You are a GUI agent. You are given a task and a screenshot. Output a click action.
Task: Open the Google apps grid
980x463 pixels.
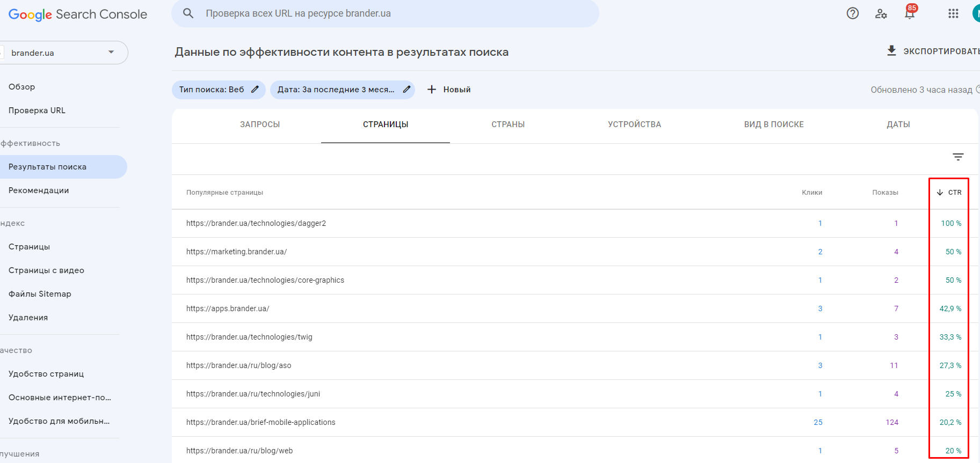click(953, 13)
